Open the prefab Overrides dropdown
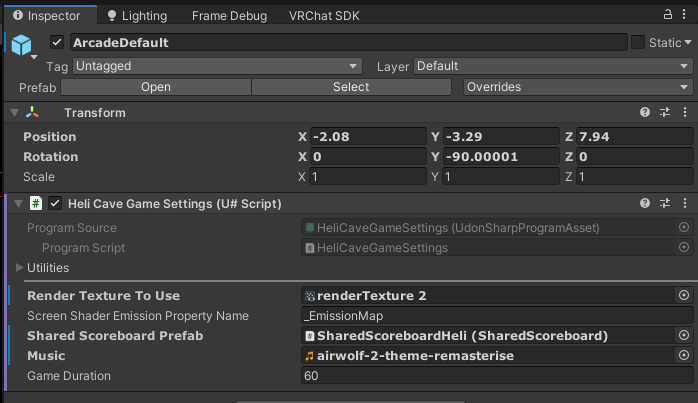Image resolution: width=698 pixels, height=403 pixels. [x=578, y=87]
